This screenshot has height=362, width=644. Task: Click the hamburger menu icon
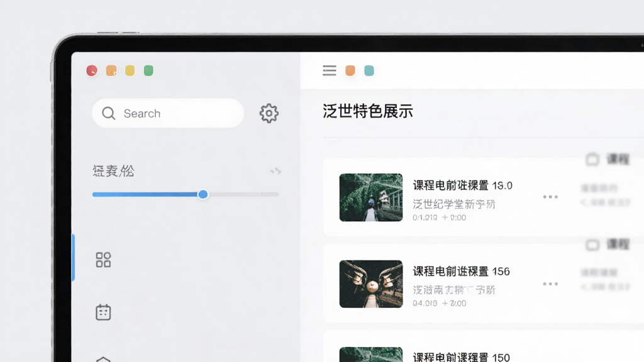330,70
